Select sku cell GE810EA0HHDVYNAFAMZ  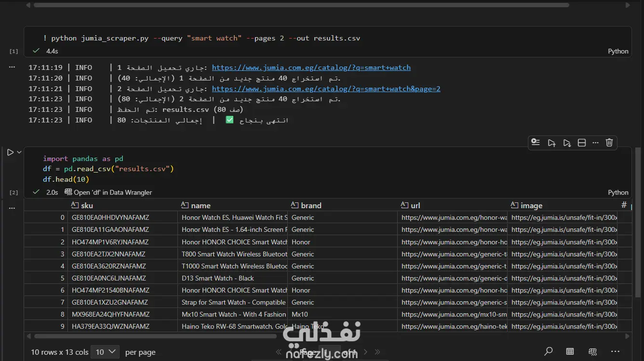(x=122, y=217)
